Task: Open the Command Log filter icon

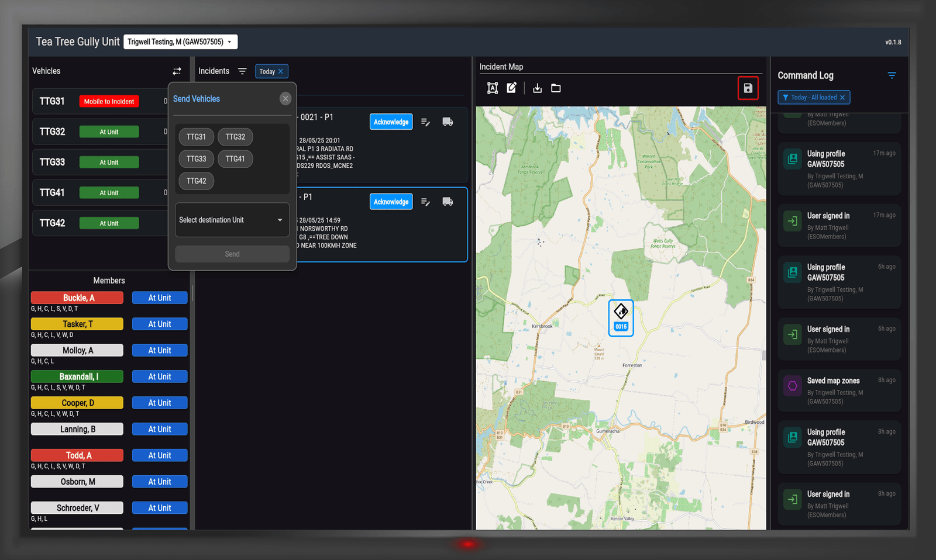Action: click(x=892, y=75)
